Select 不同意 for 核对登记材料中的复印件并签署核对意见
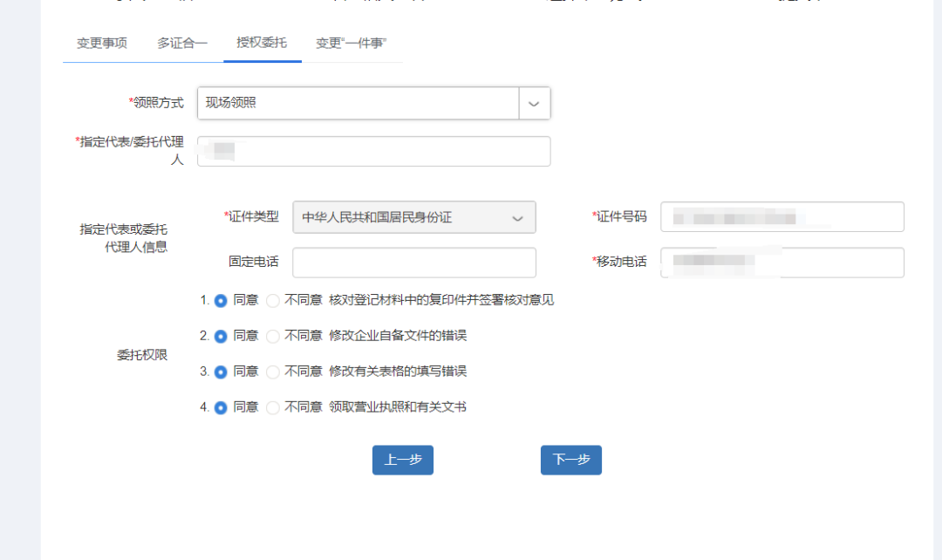Viewport: 942px width, 560px height. [271, 299]
